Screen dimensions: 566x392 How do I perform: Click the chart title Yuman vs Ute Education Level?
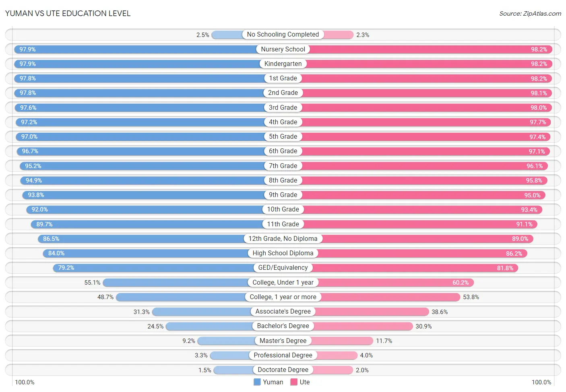(x=68, y=13)
